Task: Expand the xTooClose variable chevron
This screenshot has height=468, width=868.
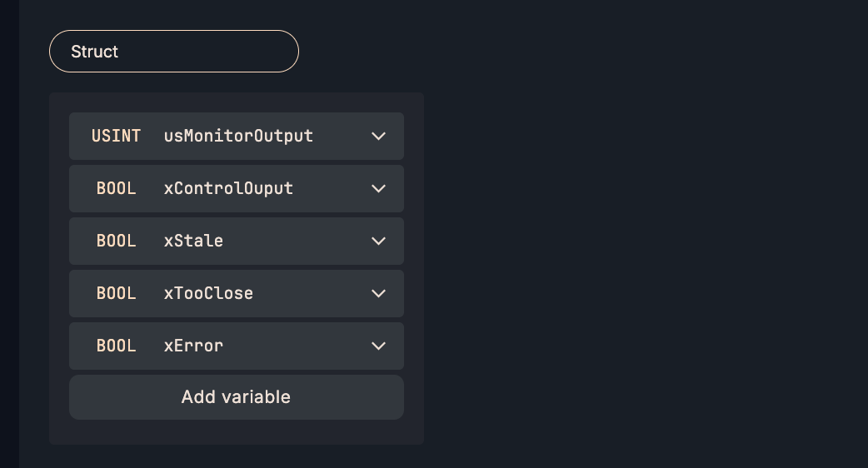Action: coord(378,293)
